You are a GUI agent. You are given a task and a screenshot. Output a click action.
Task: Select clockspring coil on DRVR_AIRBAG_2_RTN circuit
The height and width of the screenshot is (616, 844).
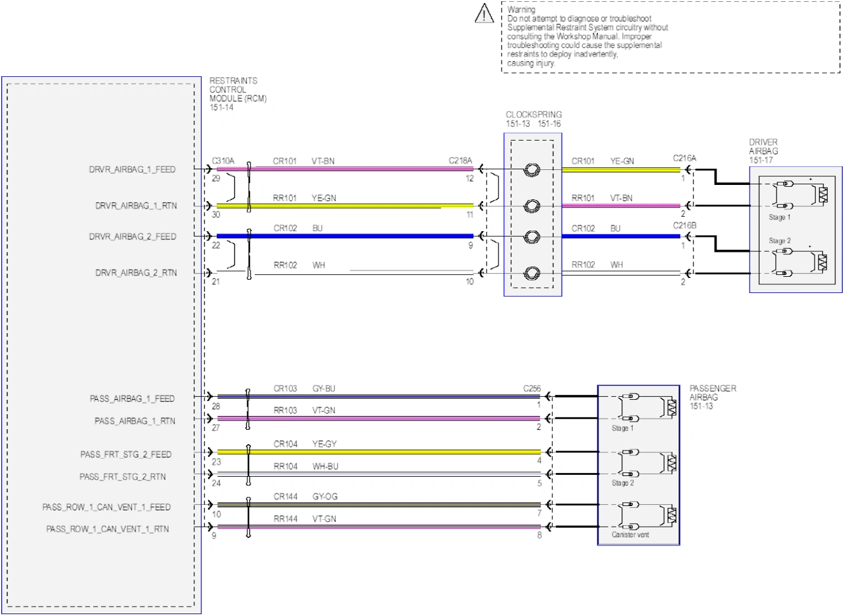(x=532, y=273)
